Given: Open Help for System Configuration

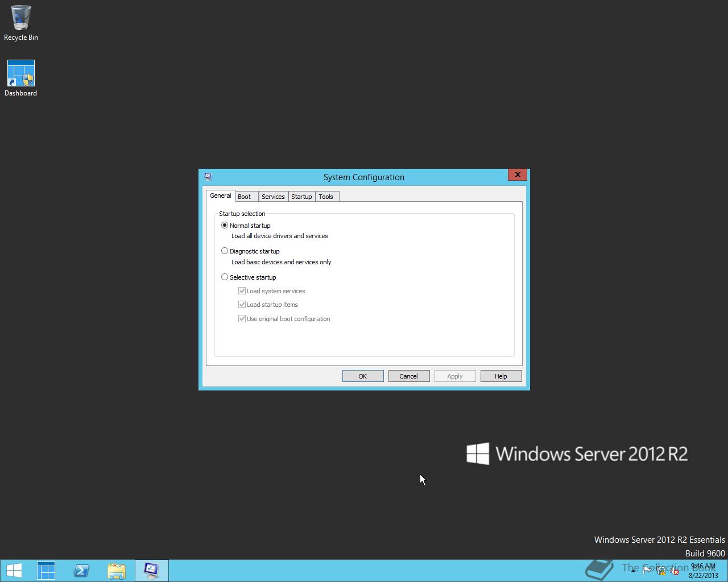Looking at the screenshot, I should pos(501,376).
